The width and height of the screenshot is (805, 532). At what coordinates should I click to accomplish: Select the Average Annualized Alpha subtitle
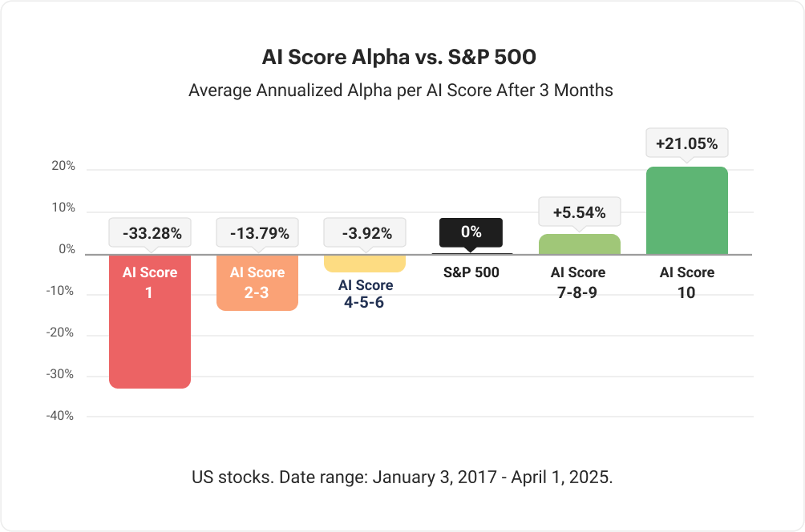(401, 91)
